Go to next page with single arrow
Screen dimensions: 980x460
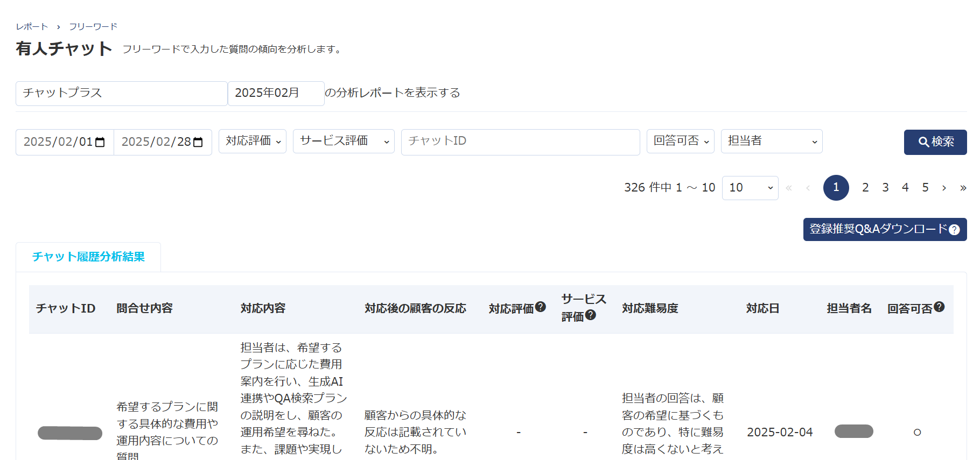point(944,188)
